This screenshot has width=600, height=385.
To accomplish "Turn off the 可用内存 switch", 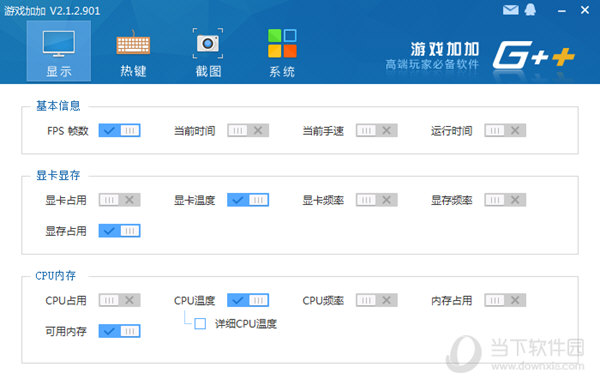I will pyautogui.click(x=119, y=331).
